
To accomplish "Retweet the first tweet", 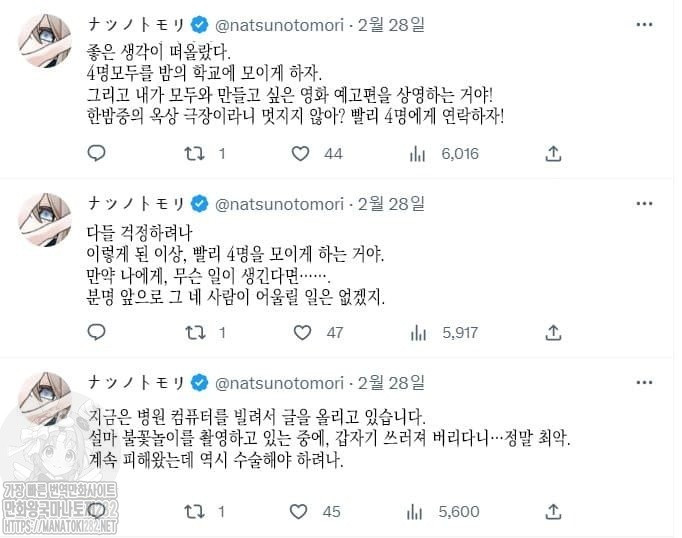I will [x=196, y=153].
